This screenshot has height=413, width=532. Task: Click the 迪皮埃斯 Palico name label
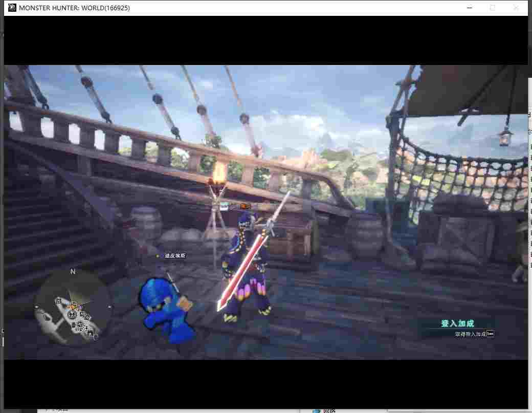pos(175,255)
